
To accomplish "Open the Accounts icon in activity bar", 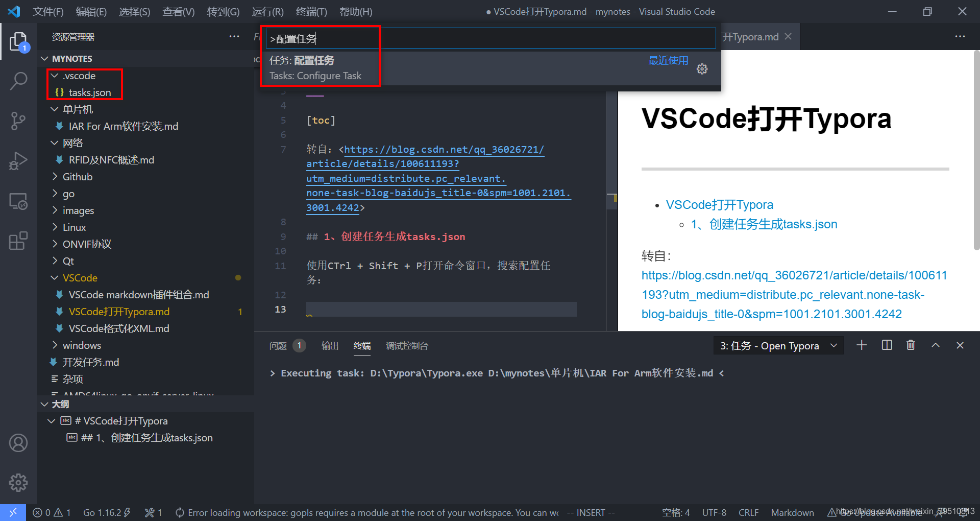I will point(18,443).
